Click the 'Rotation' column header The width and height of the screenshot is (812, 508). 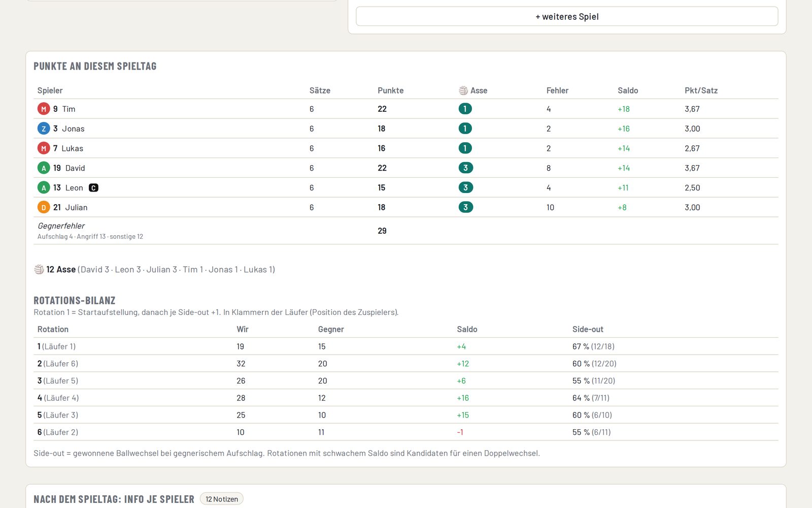click(53, 329)
